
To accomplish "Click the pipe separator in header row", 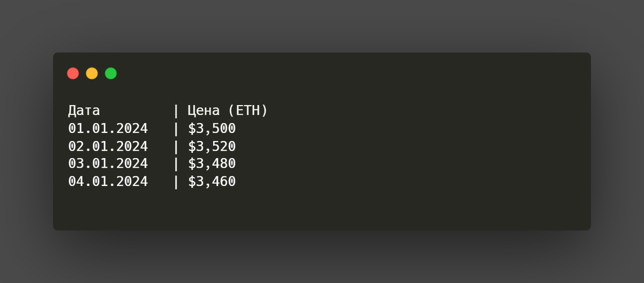I will [x=175, y=111].
